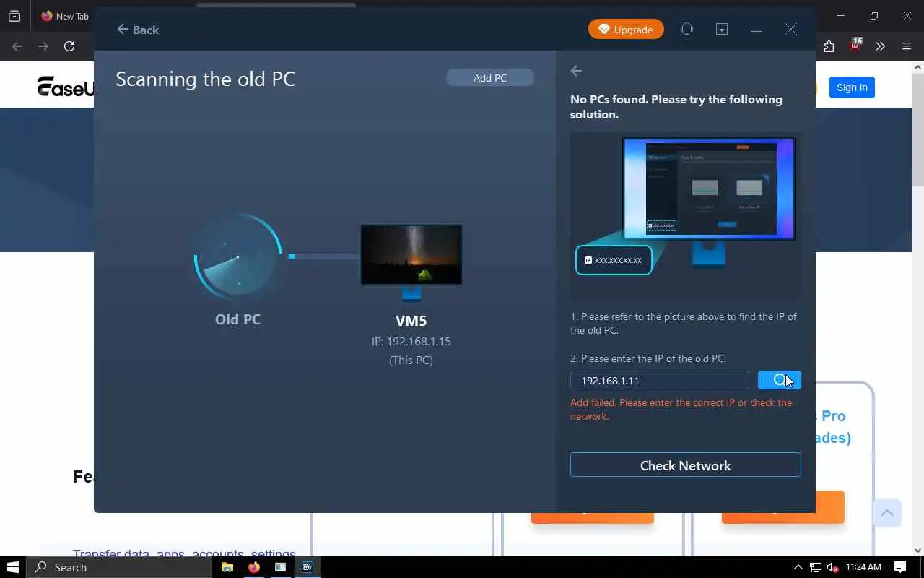Click the scroll-to-top arrow on webpage
Image resolution: width=924 pixels, height=578 pixels.
click(887, 513)
